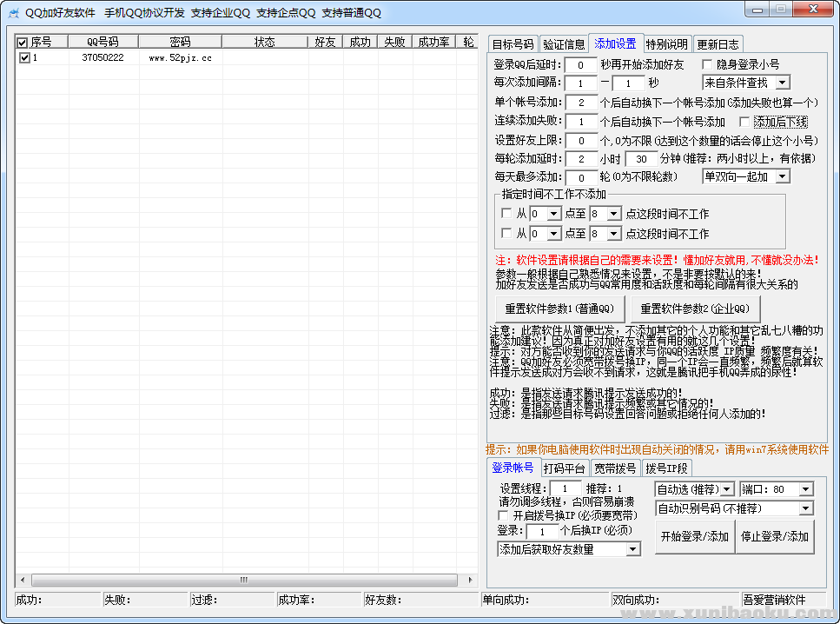Close the QQ加好友软件 window

coord(814,9)
